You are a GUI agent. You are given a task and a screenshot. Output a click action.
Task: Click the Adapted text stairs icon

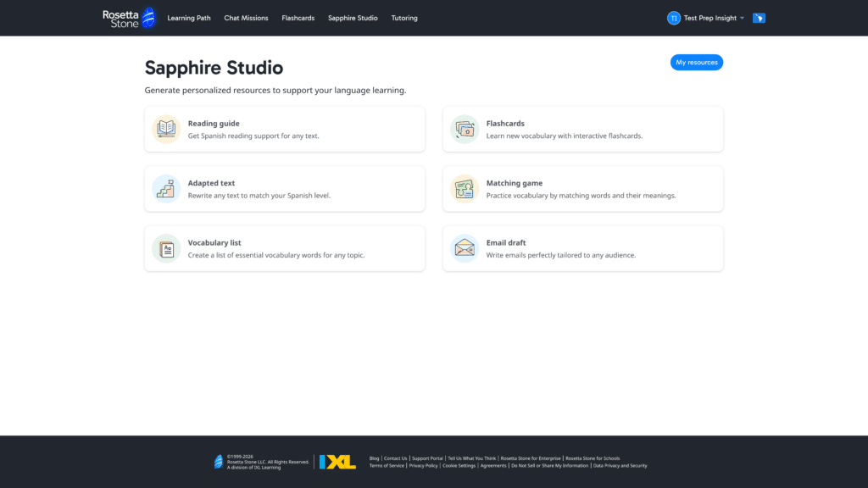[166, 189]
